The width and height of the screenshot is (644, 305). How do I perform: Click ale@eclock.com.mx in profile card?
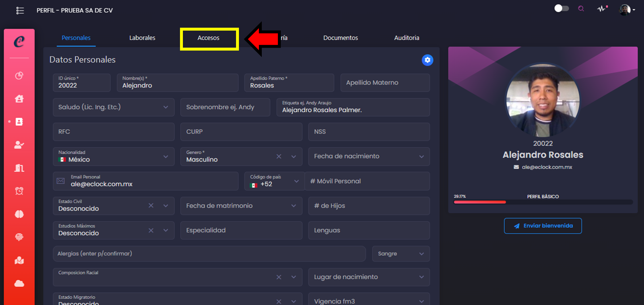[547, 167]
